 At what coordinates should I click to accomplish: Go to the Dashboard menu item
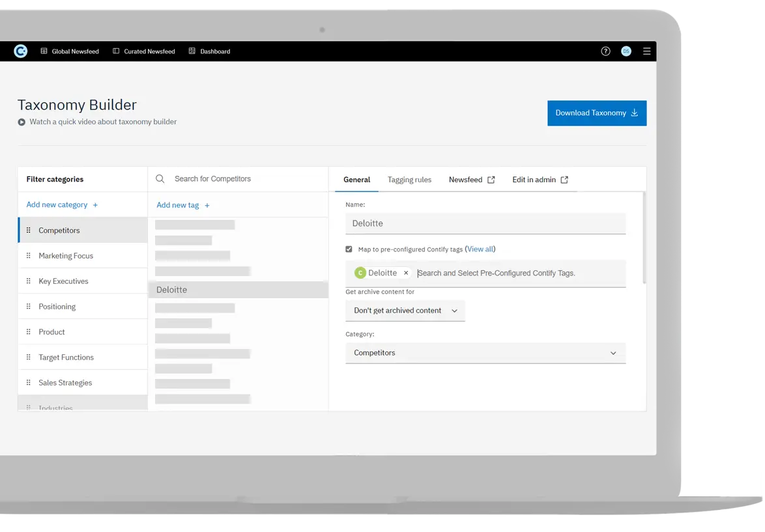(x=210, y=51)
